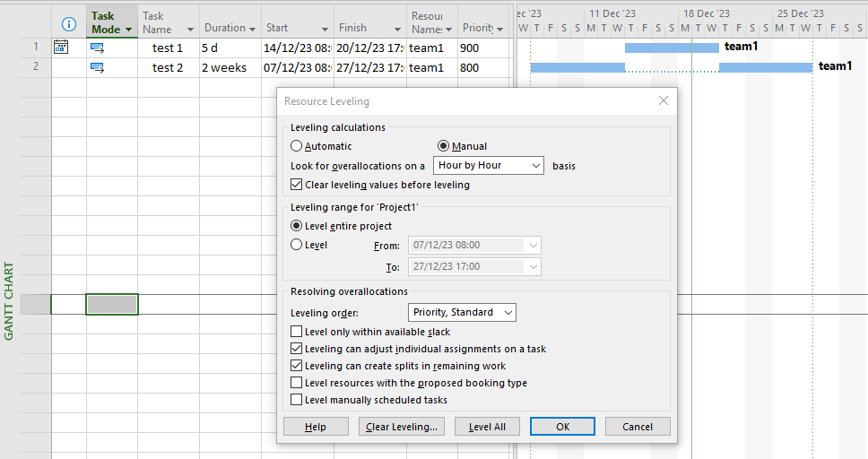Open the Finish column filter arrow

397,30
